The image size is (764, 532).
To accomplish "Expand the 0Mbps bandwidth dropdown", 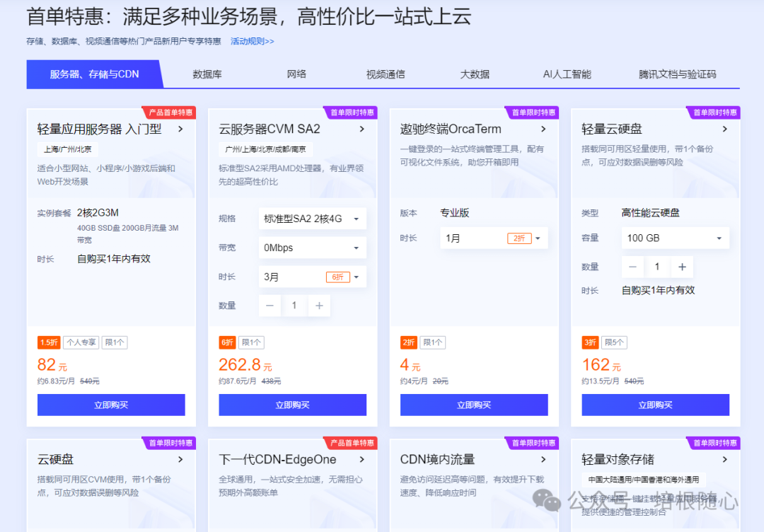I will (313, 248).
